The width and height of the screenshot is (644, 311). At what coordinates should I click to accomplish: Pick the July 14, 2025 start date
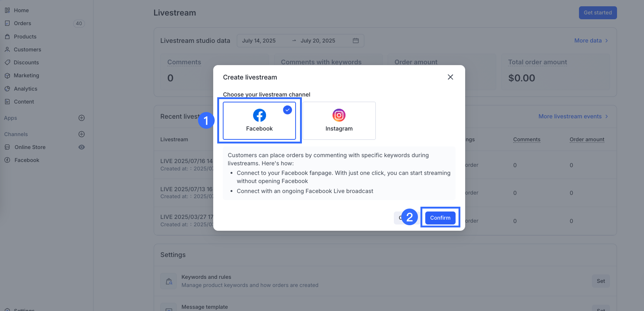259,41
